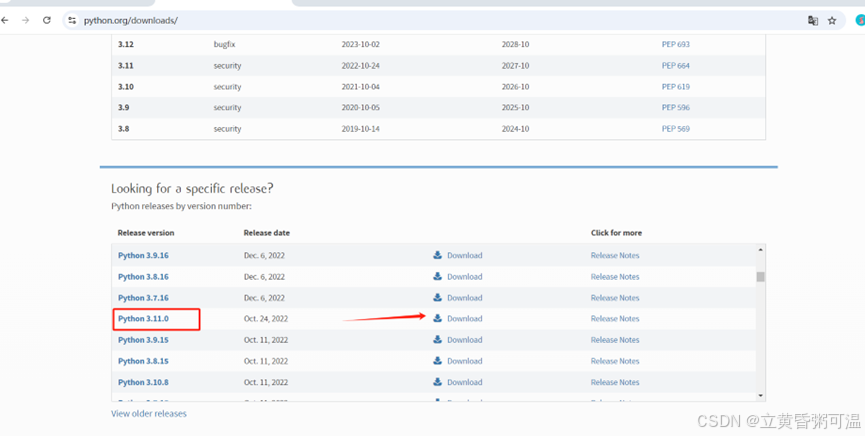This screenshot has width=865, height=436.
Task: Open Release Notes for Python 3.9.16
Action: (615, 256)
